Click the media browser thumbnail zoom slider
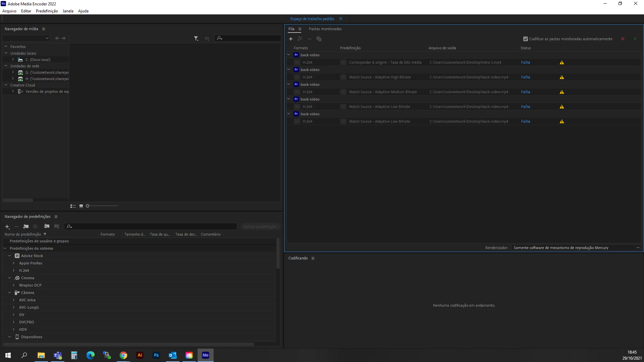The image size is (644, 362). 102,206
